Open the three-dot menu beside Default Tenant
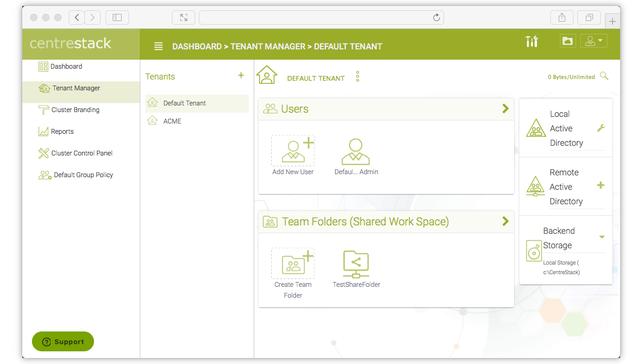The width and height of the screenshot is (643, 364). 357,77
